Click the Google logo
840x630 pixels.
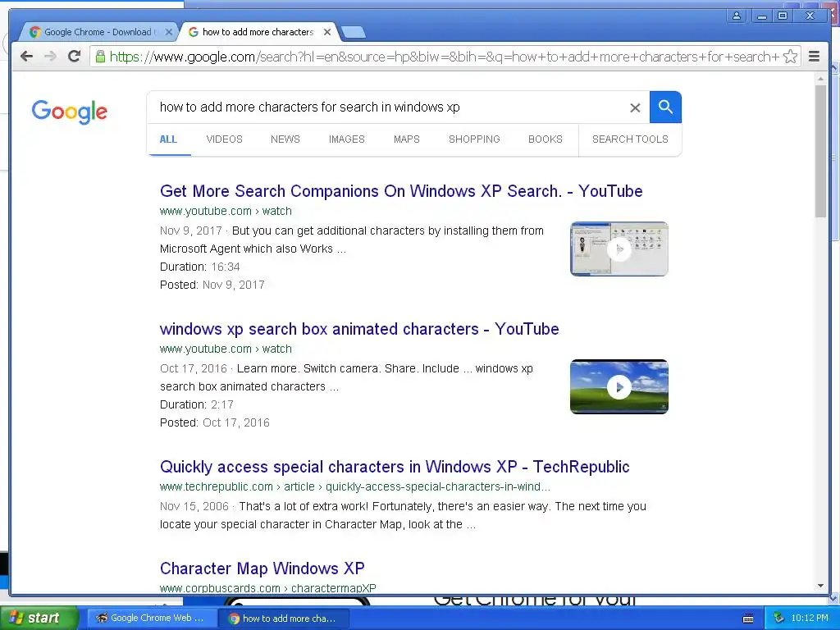pos(70,112)
